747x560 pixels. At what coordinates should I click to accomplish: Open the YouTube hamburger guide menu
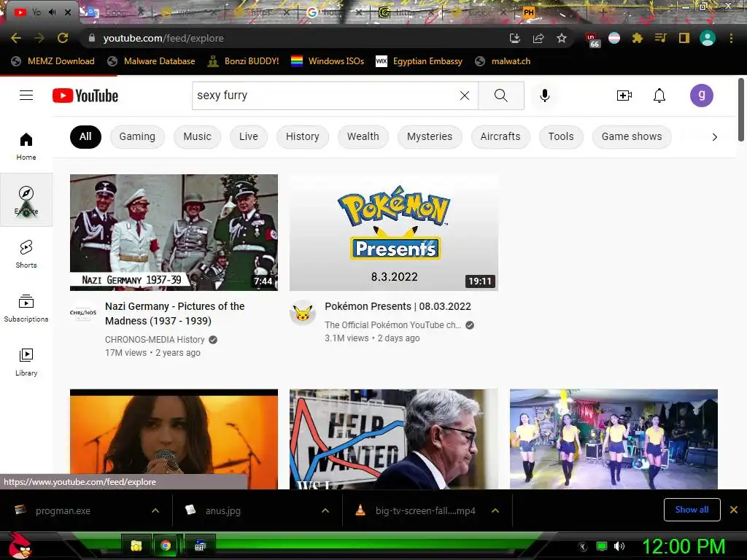click(x=26, y=96)
